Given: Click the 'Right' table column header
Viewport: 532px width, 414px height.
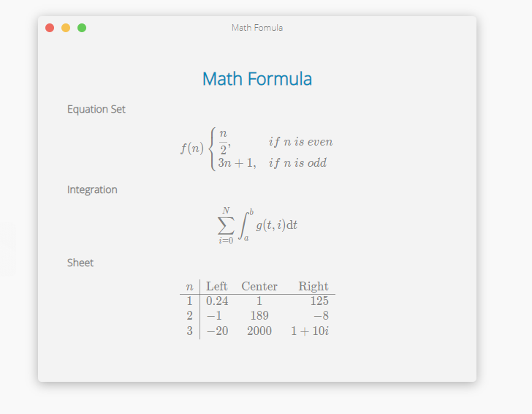Looking at the screenshot, I should click(x=313, y=286).
